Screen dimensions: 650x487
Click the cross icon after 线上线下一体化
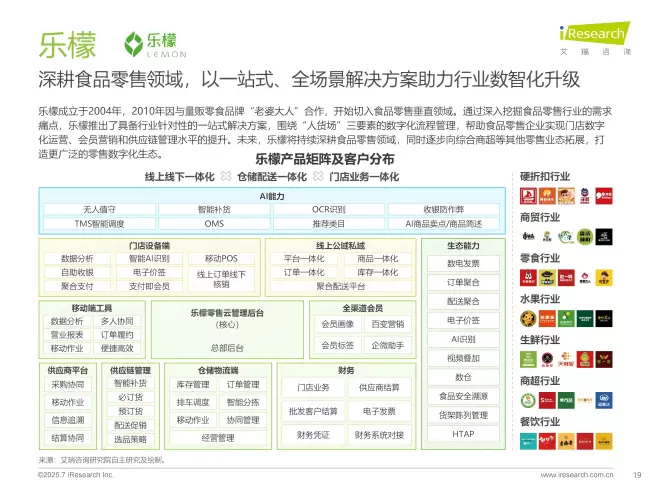226,176
